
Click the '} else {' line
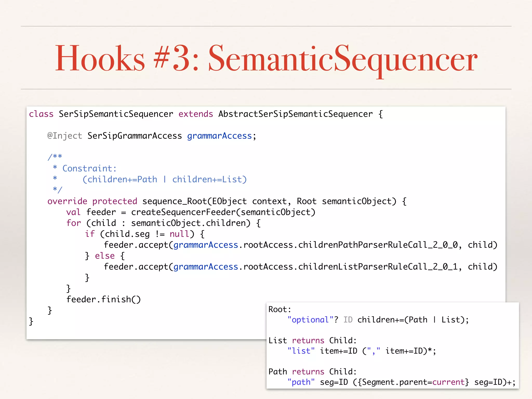point(105,256)
